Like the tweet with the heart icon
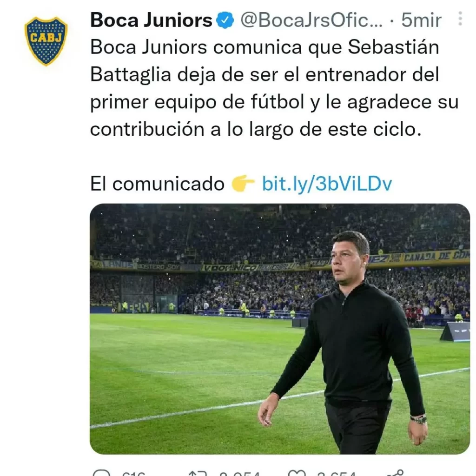The width and height of the screenshot is (476, 476). point(297,473)
